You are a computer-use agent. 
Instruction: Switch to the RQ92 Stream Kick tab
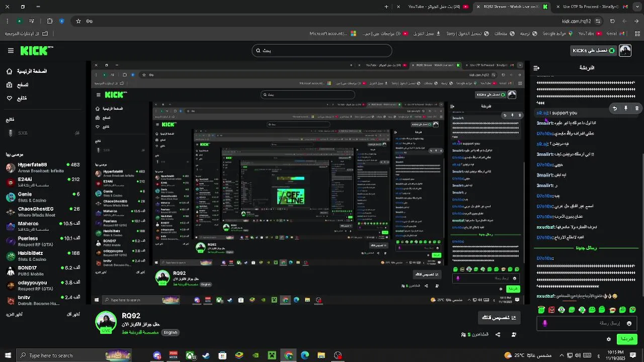(511, 7)
